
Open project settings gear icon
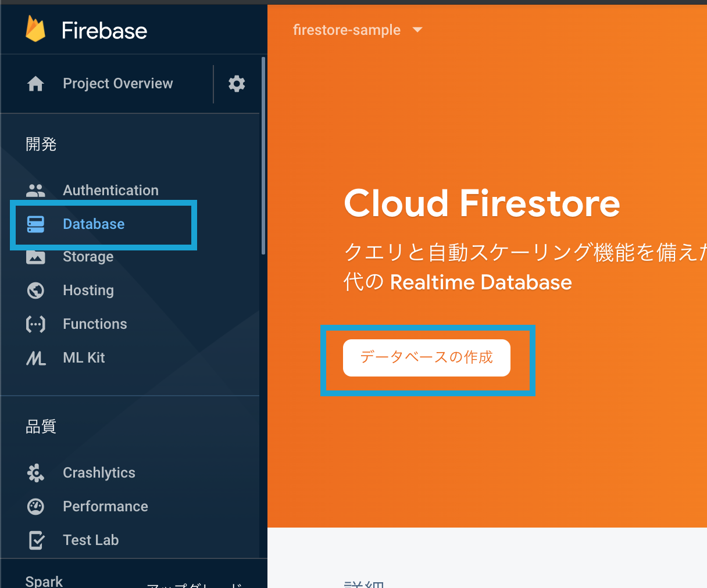237,84
